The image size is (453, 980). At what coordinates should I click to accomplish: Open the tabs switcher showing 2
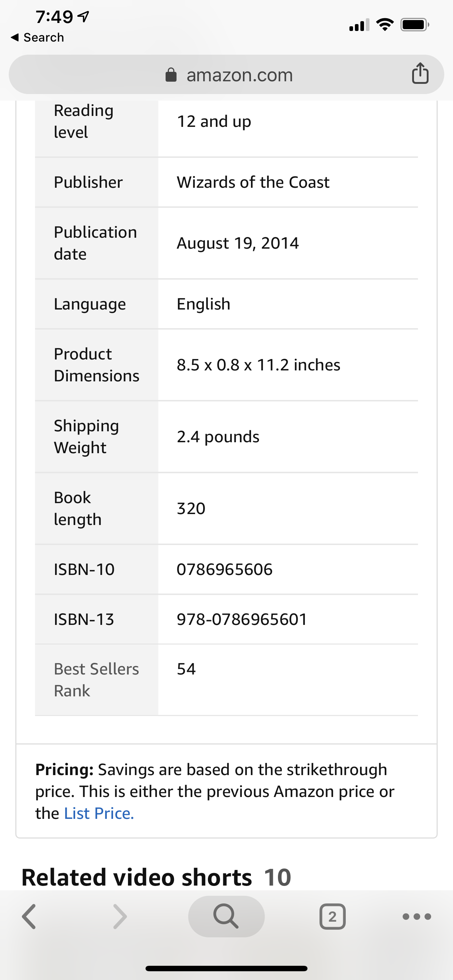(332, 917)
